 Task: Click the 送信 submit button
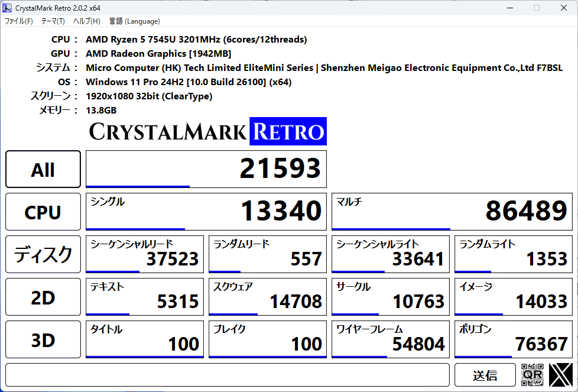click(485, 375)
